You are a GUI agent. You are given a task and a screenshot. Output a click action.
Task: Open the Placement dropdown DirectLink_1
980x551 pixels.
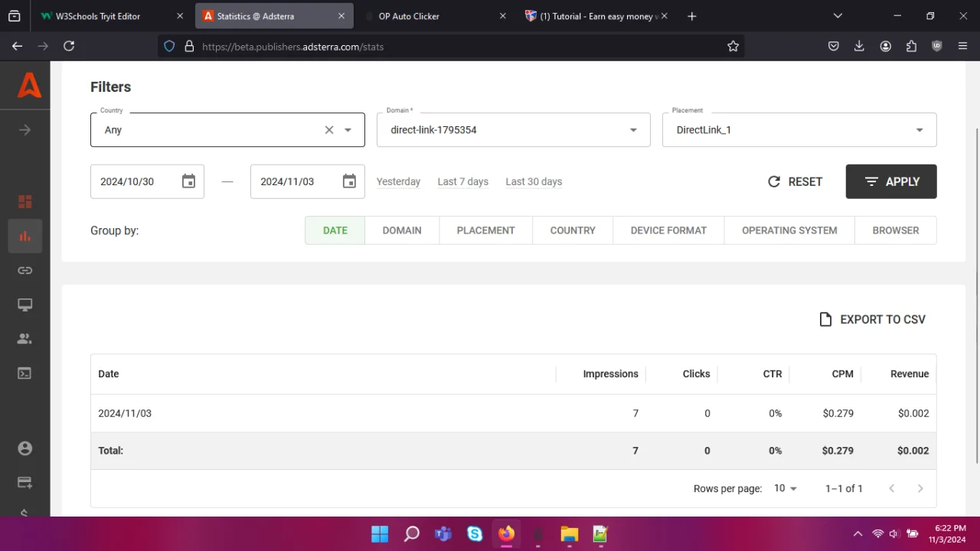799,130
